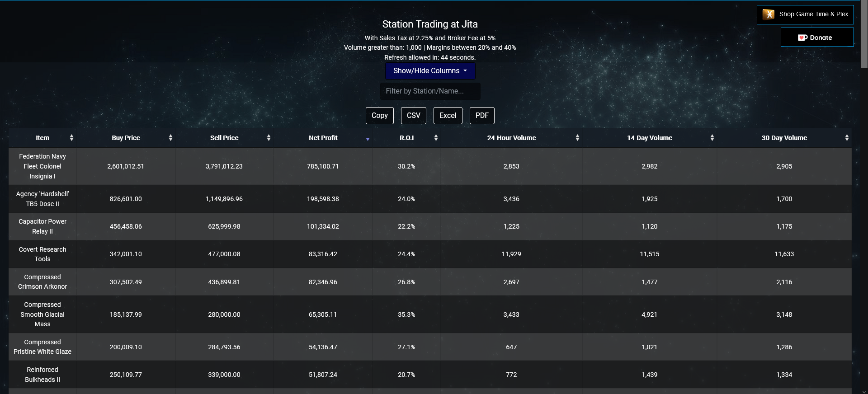Export table as CSV
Viewport: 868px width, 394px height.
(x=414, y=116)
